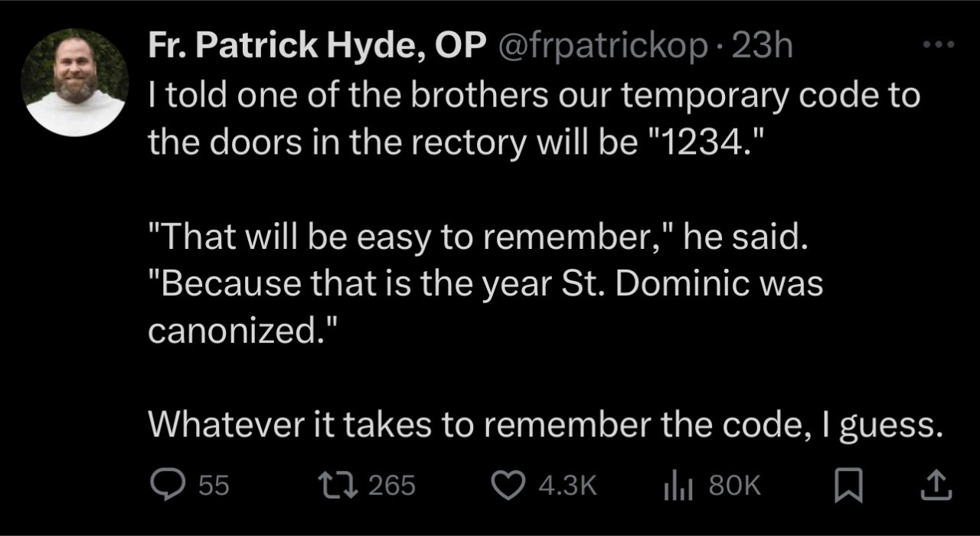The width and height of the screenshot is (980, 536).
Task: Click the display name Fr. Patrick Hyde, OP
Action: pos(318,47)
